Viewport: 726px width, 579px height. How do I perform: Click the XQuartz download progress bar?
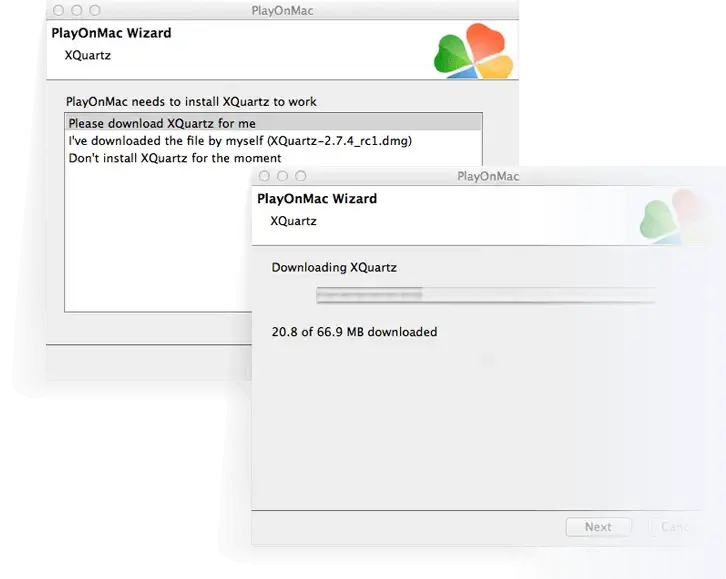click(485, 294)
